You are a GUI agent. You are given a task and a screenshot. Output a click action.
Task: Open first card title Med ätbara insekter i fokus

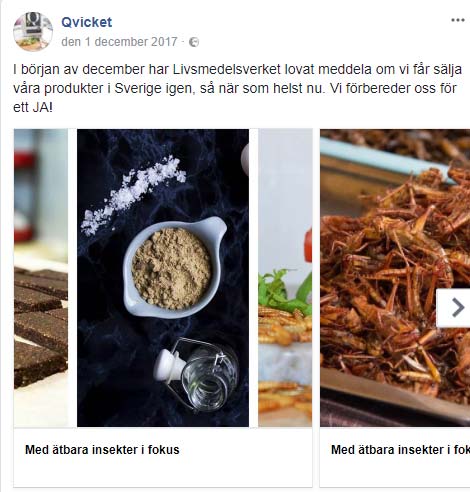coord(102,450)
